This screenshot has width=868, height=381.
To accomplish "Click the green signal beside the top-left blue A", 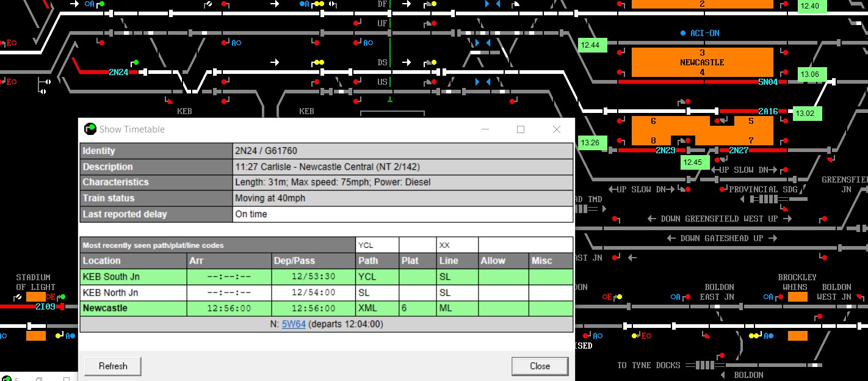I will point(102,4).
